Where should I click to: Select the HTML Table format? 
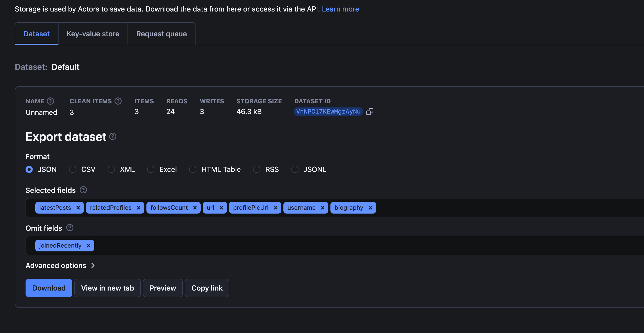(x=192, y=169)
